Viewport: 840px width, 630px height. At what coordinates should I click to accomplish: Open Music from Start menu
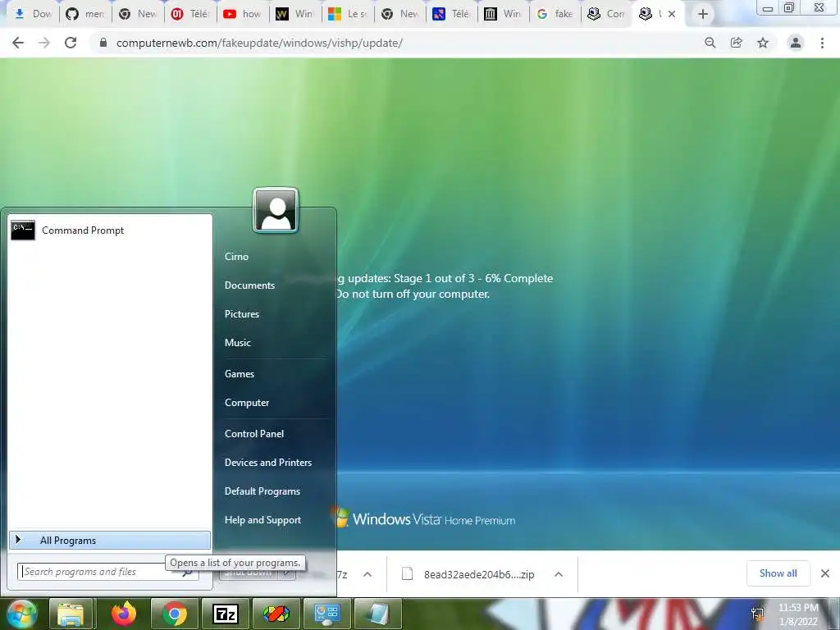tap(237, 343)
